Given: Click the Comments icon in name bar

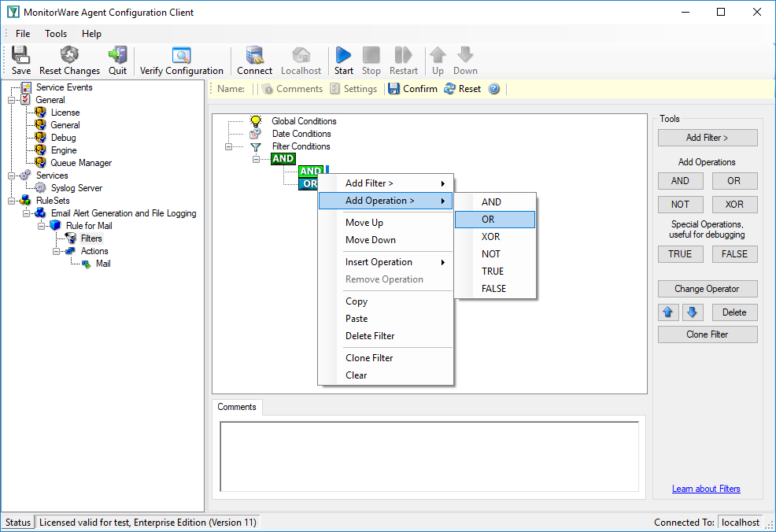Looking at the screenshot, I should pos(268,89).
